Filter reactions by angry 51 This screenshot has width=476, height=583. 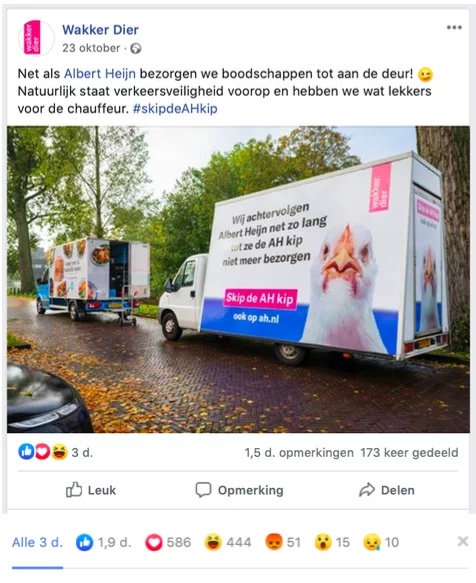(x=283, y=542)
